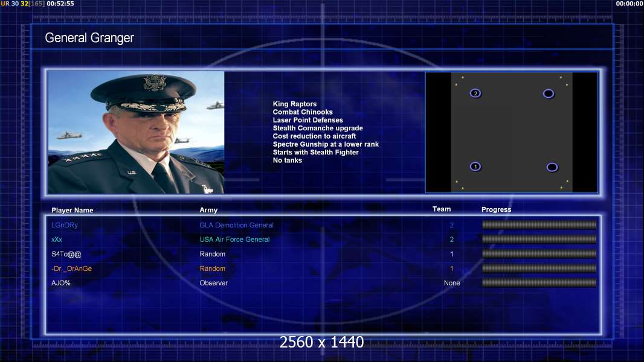Select observer AJO% in the list
This screenshot has width=644, height=362.
(x=61, y=283)
